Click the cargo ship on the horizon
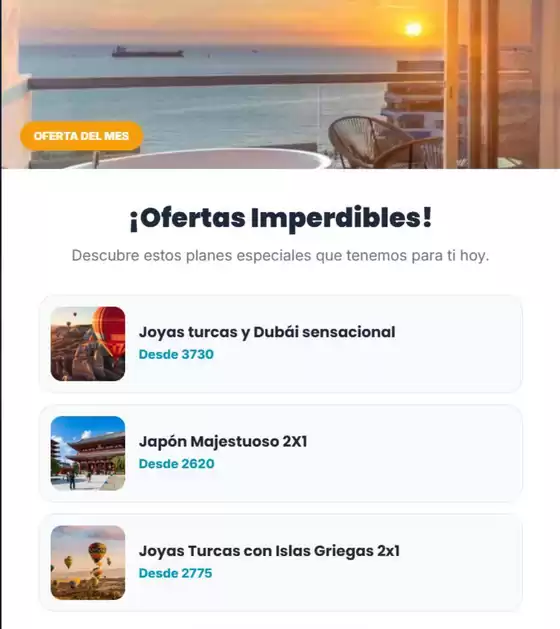 [147, 51]
